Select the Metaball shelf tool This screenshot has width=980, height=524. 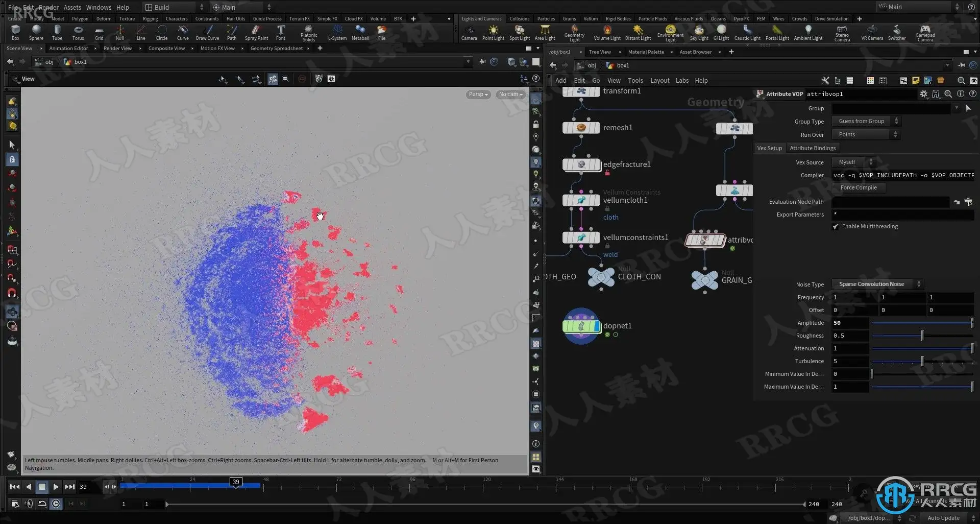360,33
